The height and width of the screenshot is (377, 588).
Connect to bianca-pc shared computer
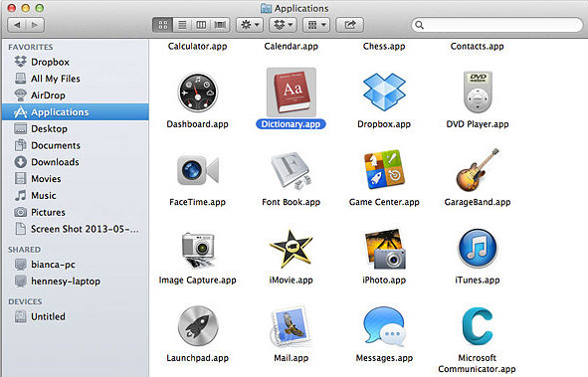[x=75, y=265]
